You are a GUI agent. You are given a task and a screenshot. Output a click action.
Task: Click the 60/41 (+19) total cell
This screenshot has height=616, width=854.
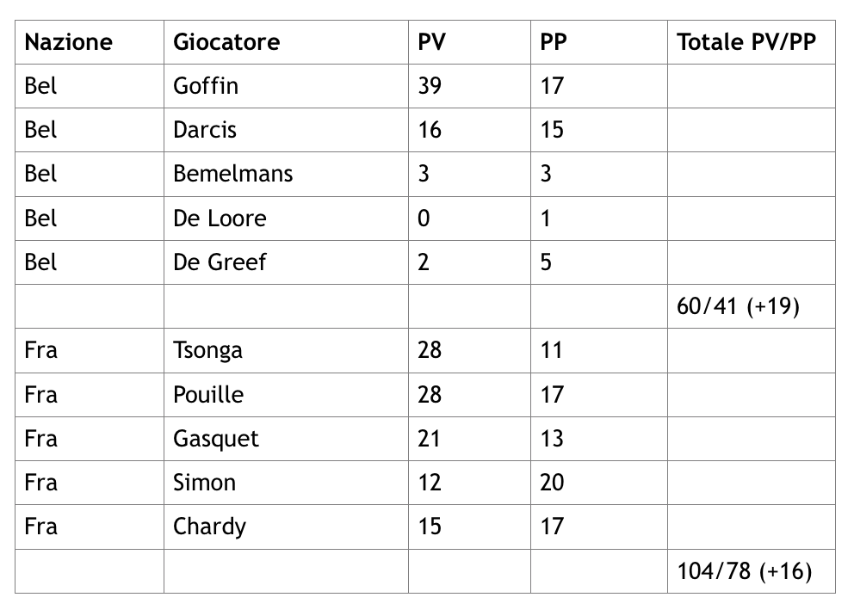point(739,306)
